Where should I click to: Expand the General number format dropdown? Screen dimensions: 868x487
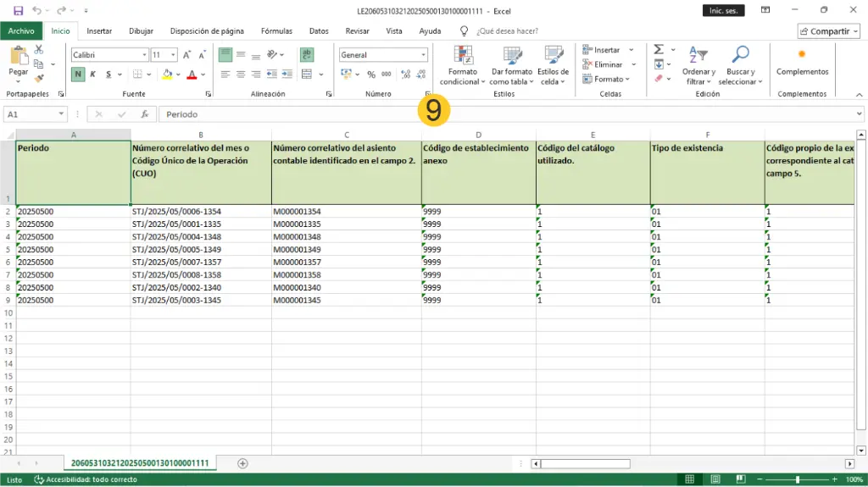423,55
